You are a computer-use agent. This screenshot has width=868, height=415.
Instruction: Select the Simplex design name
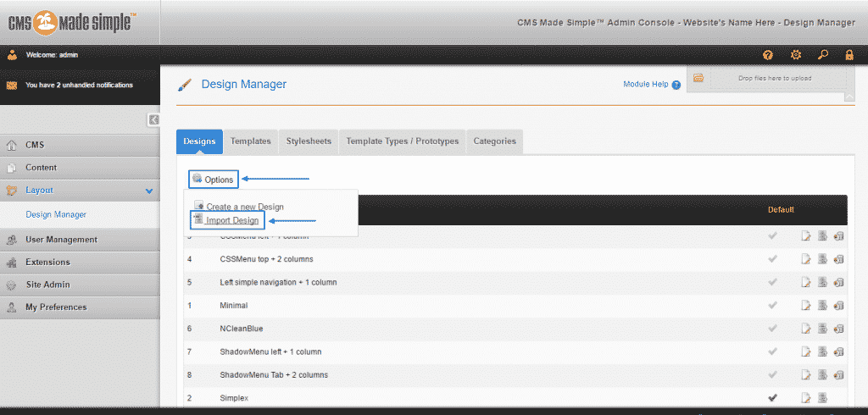pyautogui.click(x=234, y=398)
